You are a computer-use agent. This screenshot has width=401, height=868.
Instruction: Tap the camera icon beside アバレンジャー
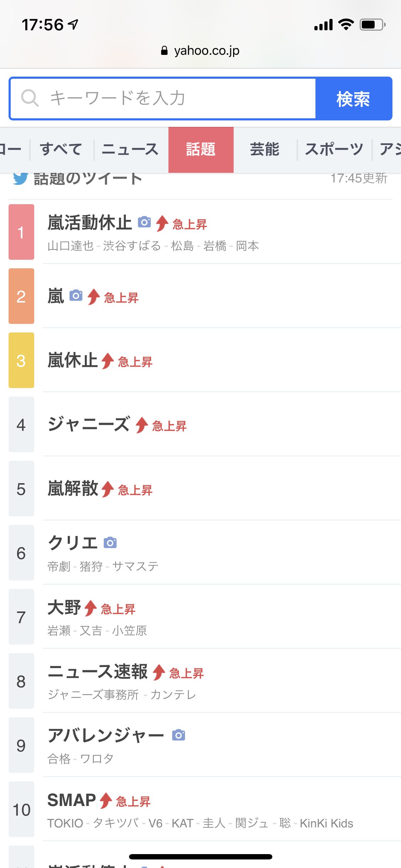point(179,735)
